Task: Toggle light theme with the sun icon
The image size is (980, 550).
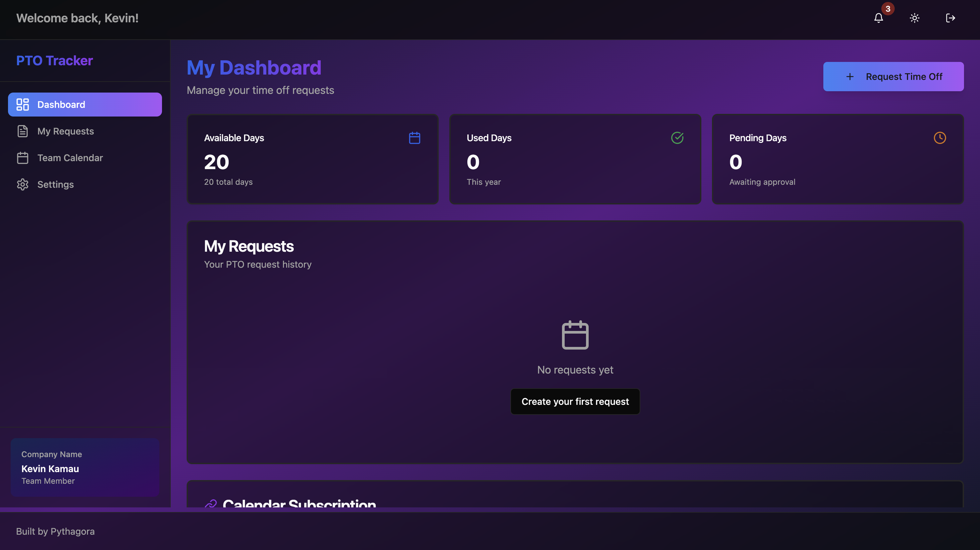Action: tap(914, 18)
